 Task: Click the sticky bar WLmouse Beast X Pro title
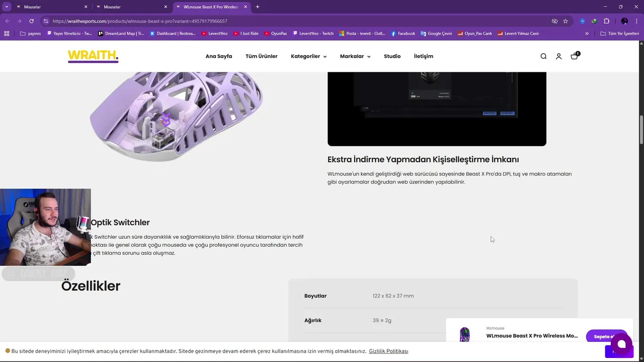[x=532, y=336]
